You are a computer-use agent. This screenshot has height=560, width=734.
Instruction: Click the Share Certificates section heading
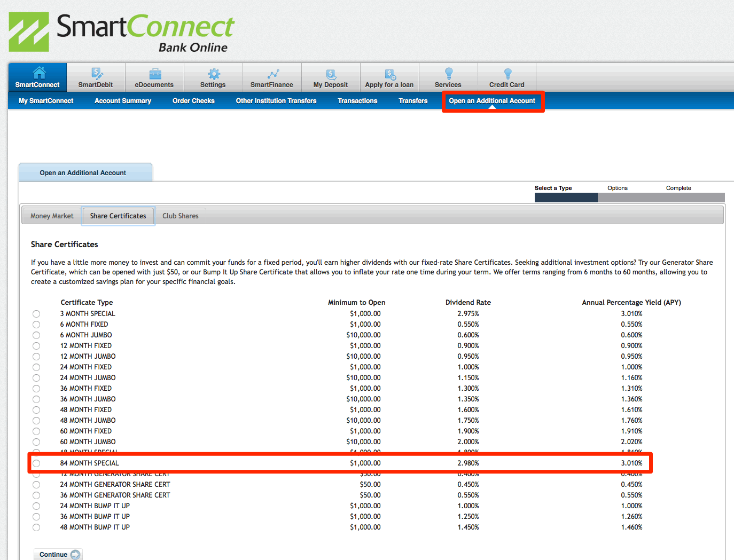[x=65, y=244]
